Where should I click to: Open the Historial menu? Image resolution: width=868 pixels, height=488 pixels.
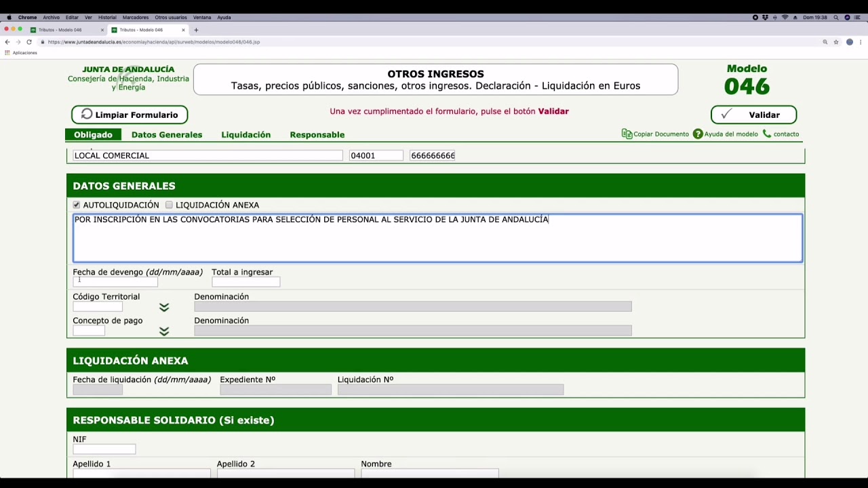[x=107, y=18]
